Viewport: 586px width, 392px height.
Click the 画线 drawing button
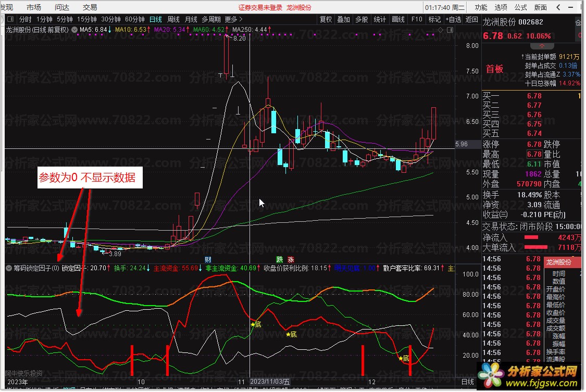[x=398, y=19]
